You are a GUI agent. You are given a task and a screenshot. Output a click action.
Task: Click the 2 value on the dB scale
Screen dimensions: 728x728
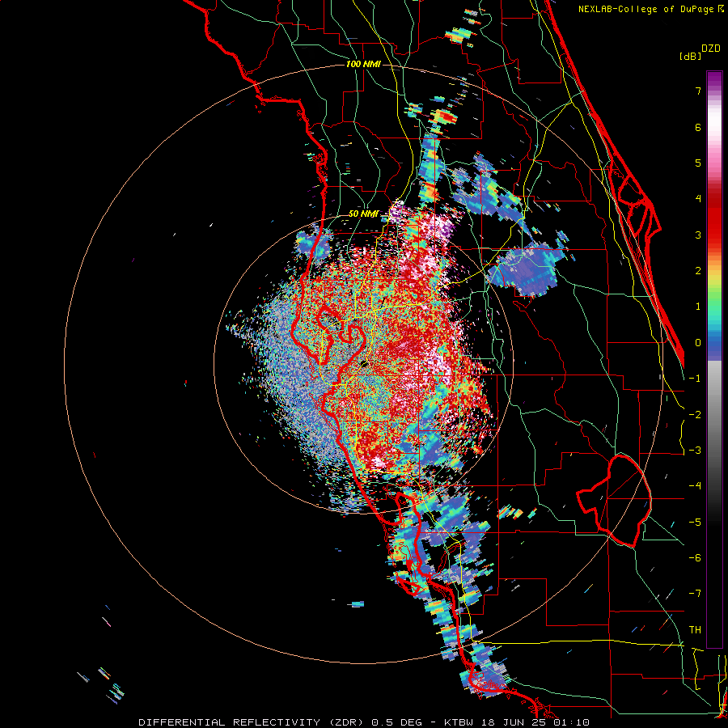pyautogui.click(x=698, y=271)
